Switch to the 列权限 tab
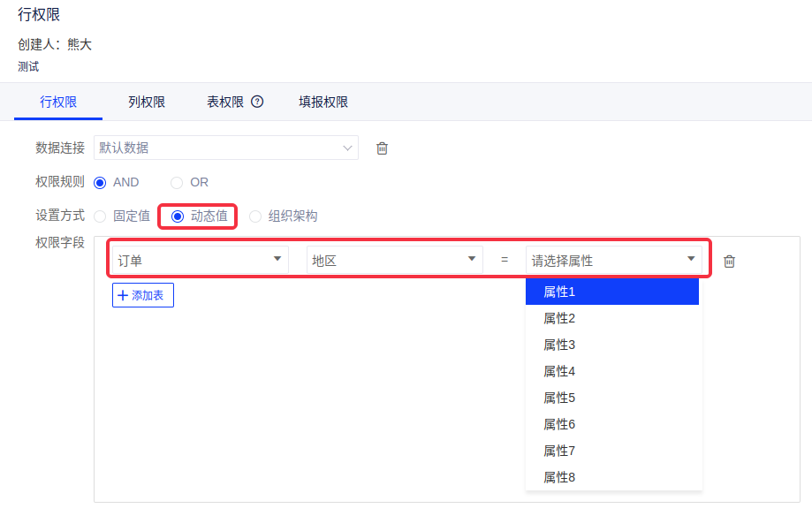Viewport: 812px width, 516px height. 147,102
